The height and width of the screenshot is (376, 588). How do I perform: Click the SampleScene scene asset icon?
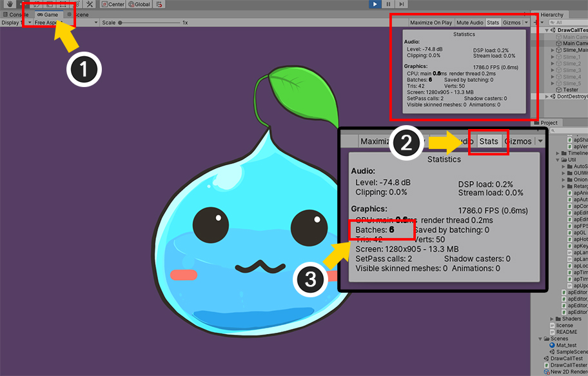[x=552, y=352]
